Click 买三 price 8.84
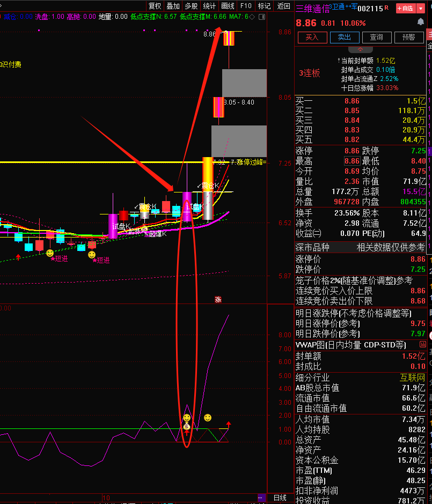This screenshot has width=432, height=504. [352, 120]
